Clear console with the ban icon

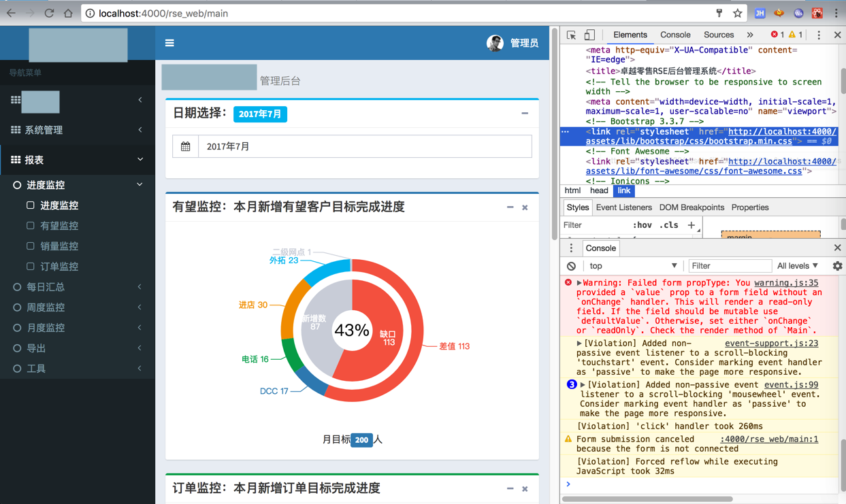point(571,266)
